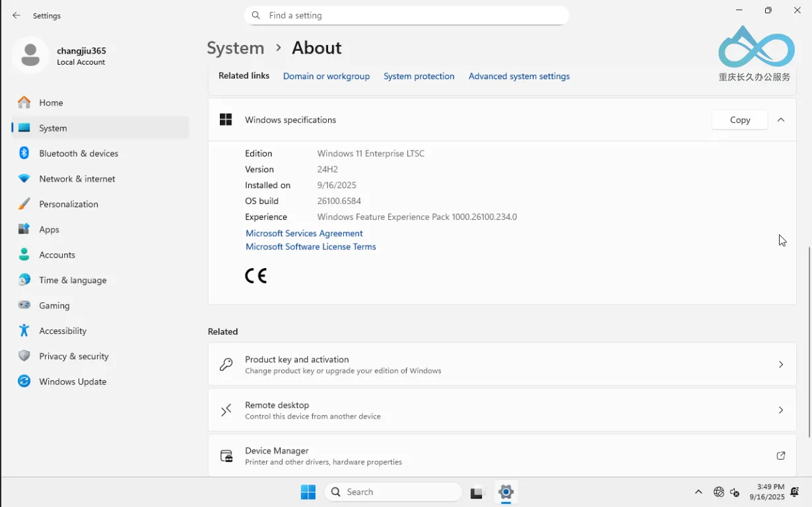Screen dimensions: 812x507
Task: Open Accessibility settings
Action: 100,331
